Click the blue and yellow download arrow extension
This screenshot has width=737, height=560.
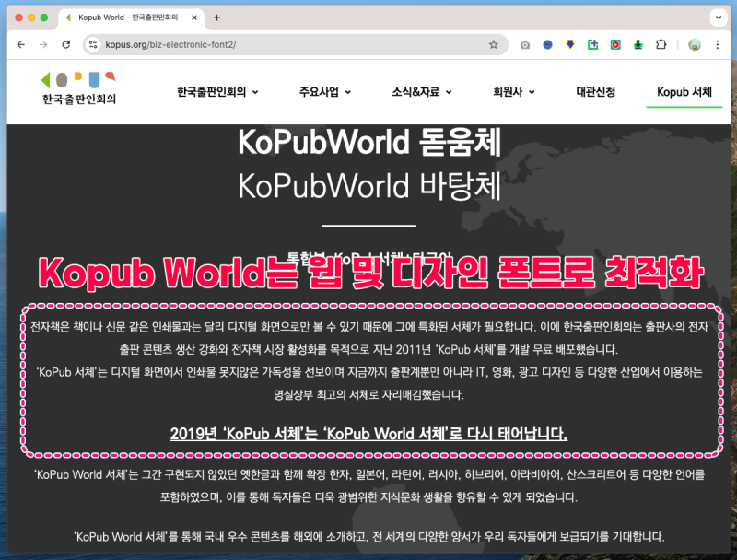coord(570,44)
